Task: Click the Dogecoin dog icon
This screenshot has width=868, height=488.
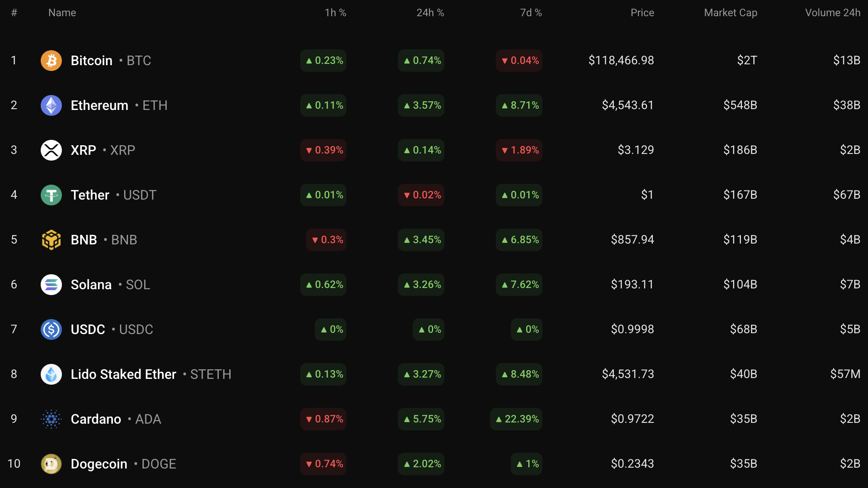Action: 51,464
